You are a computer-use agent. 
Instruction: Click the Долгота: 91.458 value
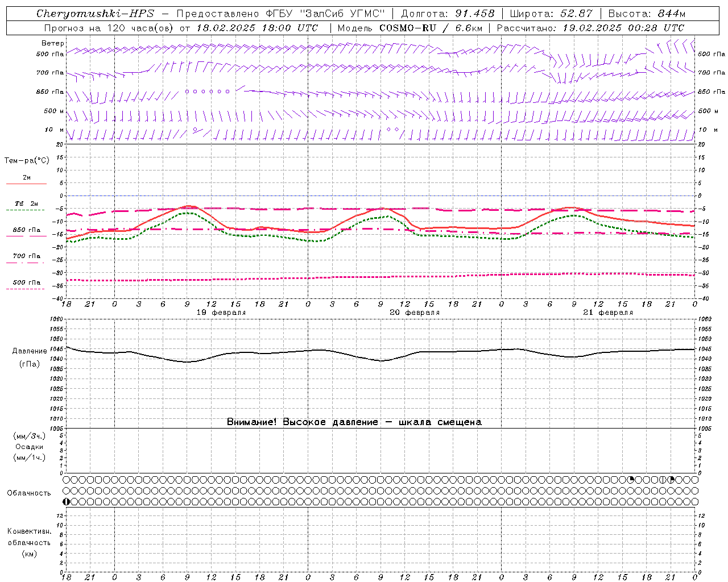pos(448,14)
